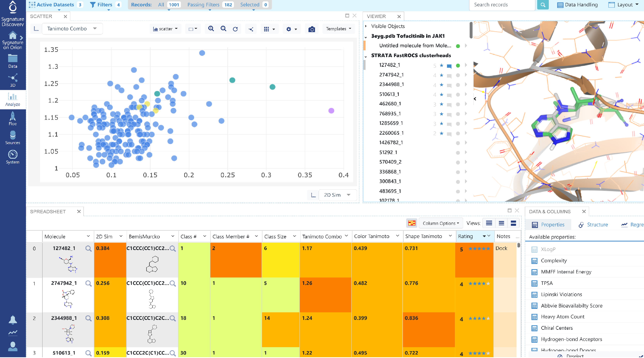The image size is (644, 358).
Task: Star the 2747942_1 clusterhead
Action: point(441,75)
